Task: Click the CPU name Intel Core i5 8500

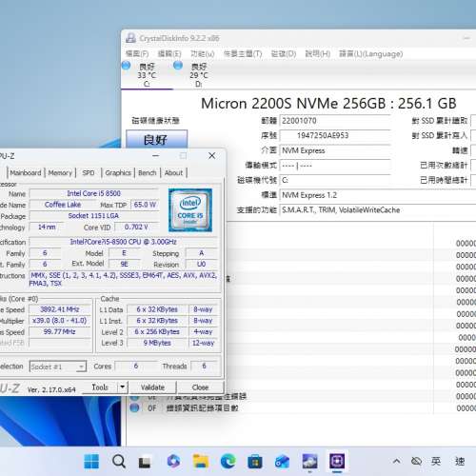Action: point(93,193)
